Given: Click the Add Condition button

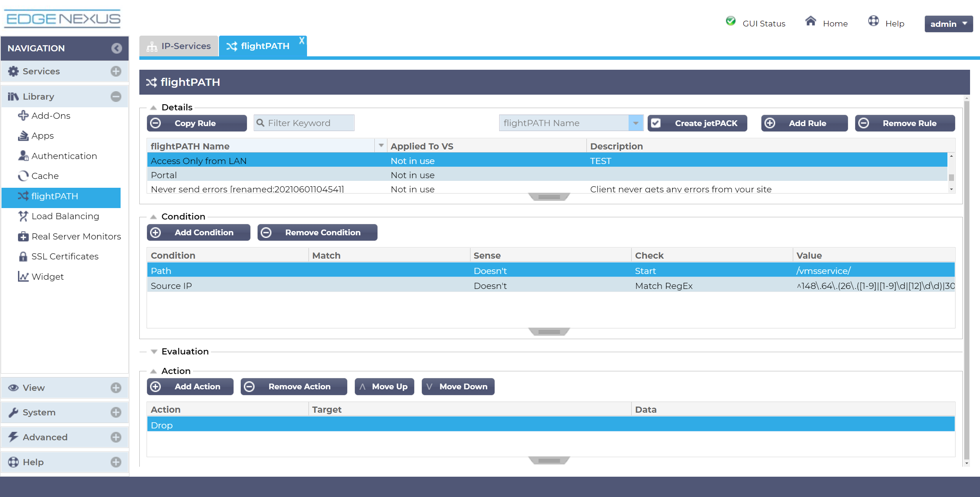Looking at the screenshot, I should (x=198, y=232).
